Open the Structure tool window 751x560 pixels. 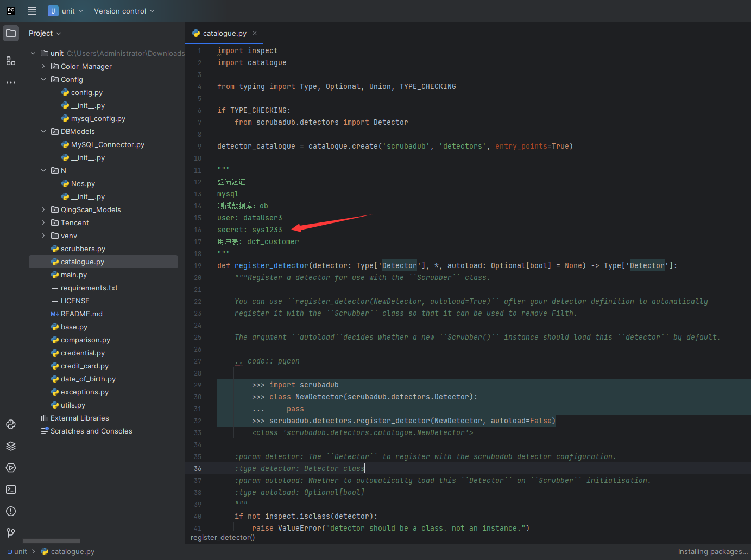pos(11,61)
